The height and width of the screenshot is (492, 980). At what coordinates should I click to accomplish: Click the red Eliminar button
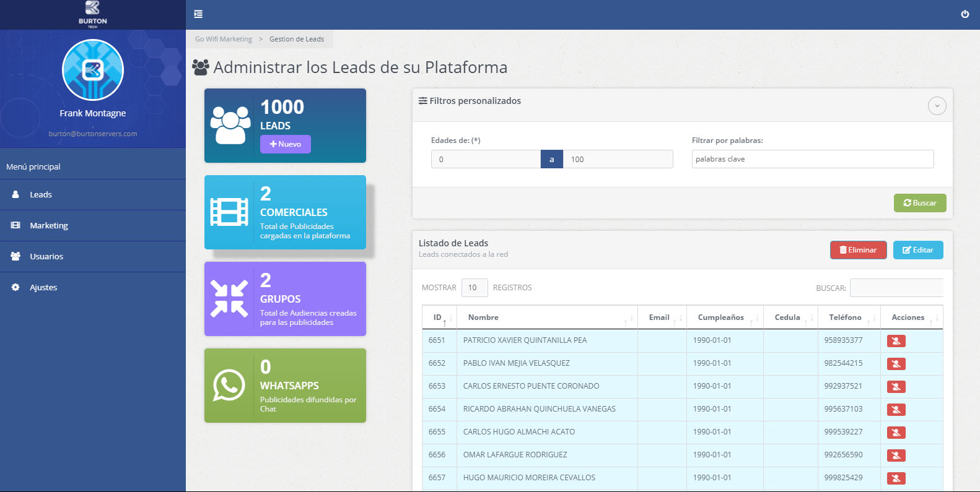point(858,250)
